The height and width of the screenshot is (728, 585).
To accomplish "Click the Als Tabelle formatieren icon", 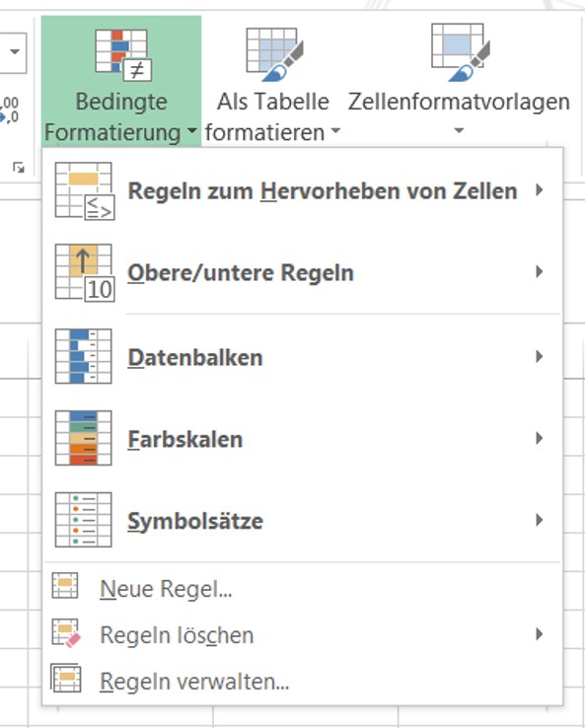I will tap(274, 54).
